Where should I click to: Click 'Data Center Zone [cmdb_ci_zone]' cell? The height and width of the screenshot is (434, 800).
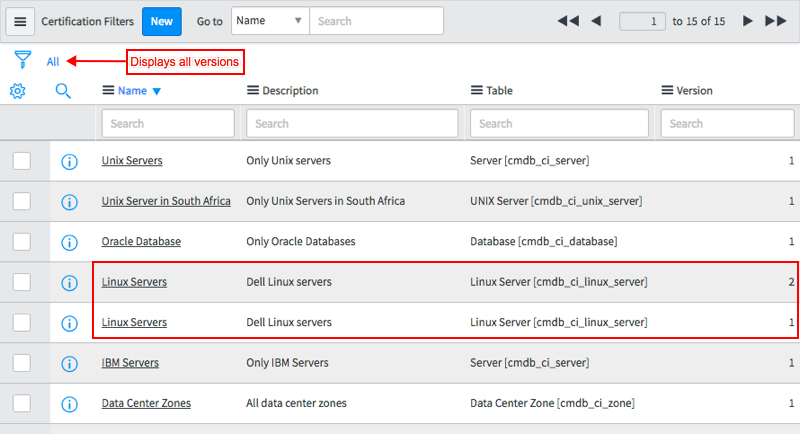click(x=552, y=403)
